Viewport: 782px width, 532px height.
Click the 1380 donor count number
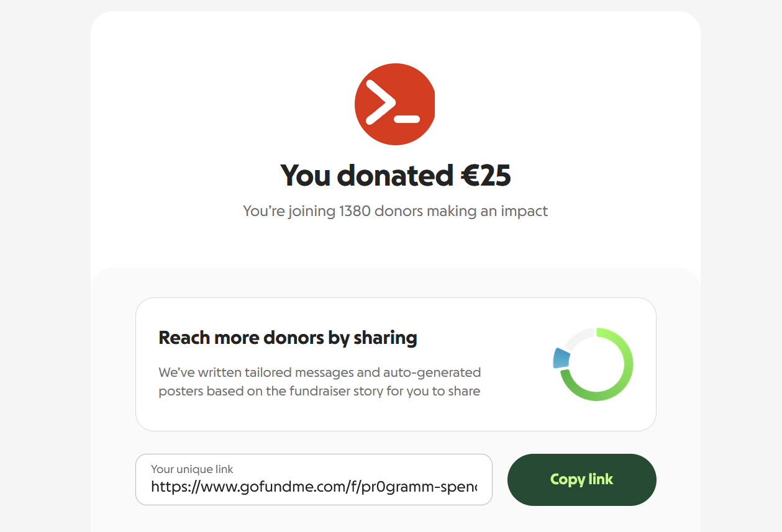355,211
